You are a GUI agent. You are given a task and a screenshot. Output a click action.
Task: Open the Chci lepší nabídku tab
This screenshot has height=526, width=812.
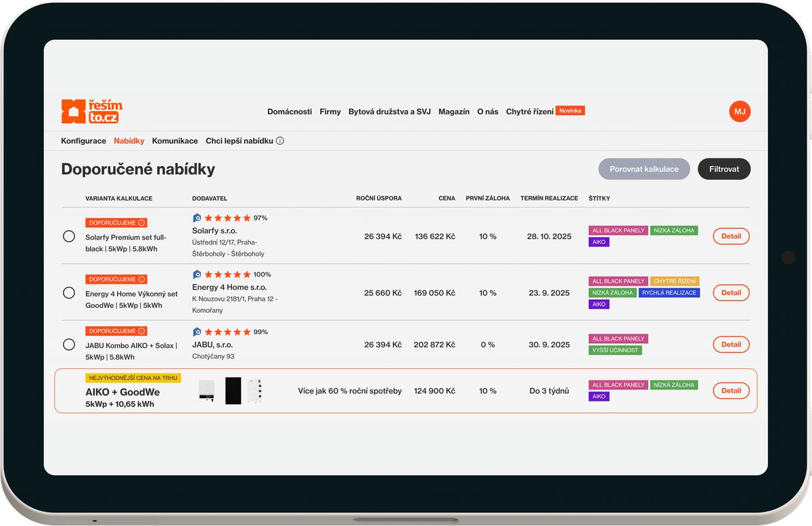coord(240,141)
